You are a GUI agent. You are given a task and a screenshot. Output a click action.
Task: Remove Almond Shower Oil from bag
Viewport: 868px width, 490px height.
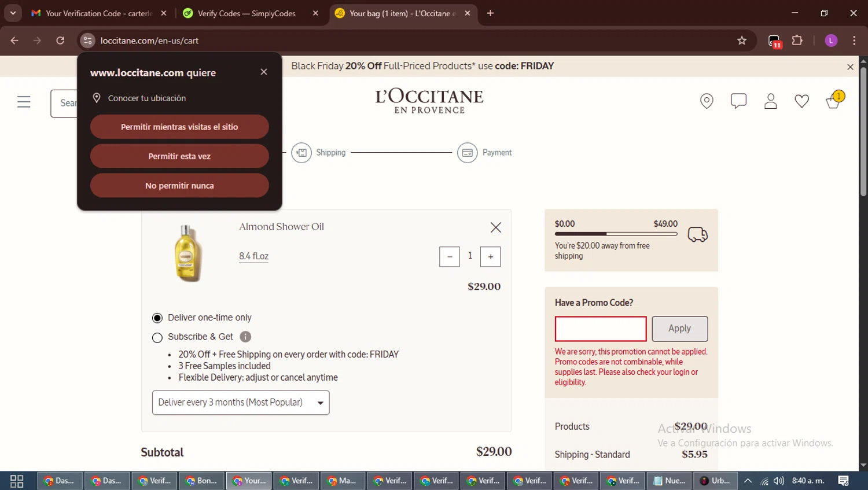coord(496,227)
